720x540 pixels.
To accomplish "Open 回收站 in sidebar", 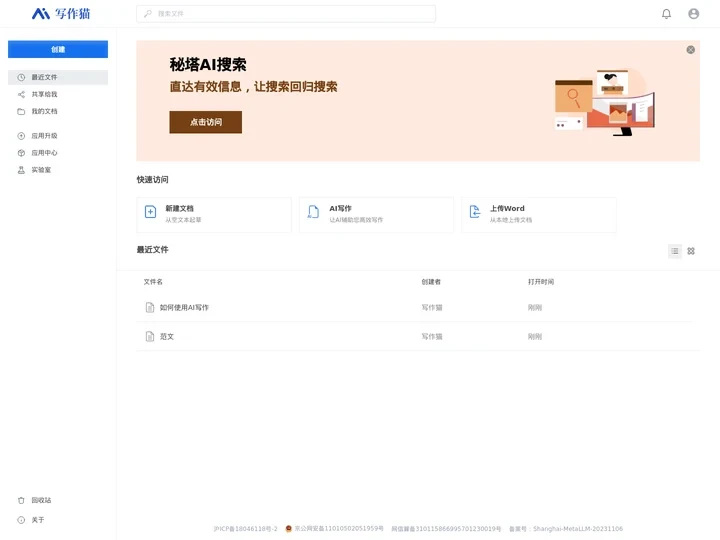I will click(58, 500).
